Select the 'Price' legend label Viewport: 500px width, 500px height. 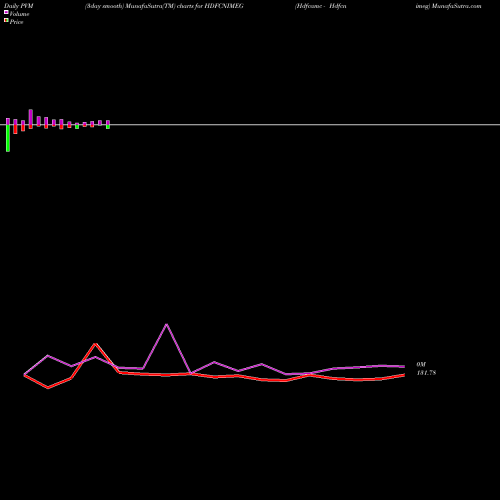(16, 22)
